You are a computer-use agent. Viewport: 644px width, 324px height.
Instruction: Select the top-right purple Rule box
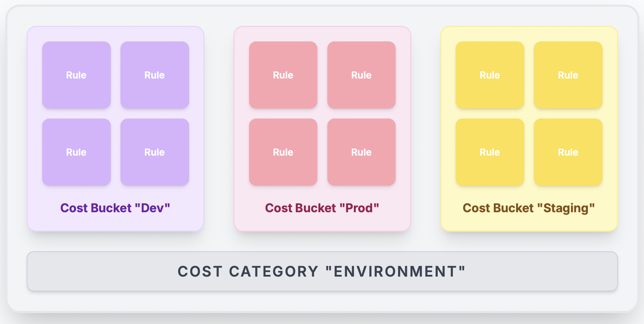coord(154,75)
